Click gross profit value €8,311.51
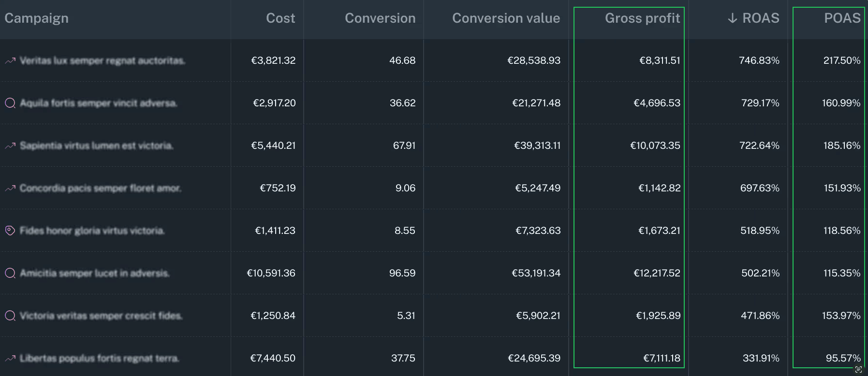 pos(660,60)
